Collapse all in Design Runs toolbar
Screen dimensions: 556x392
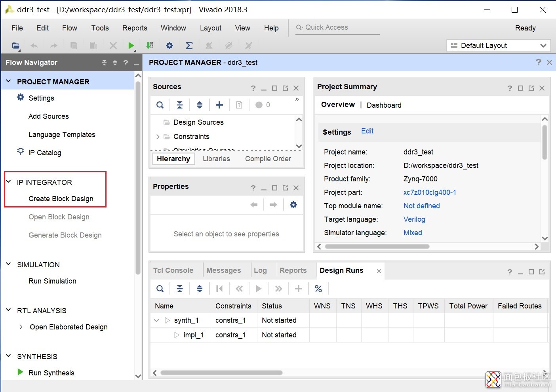[180, 289]
